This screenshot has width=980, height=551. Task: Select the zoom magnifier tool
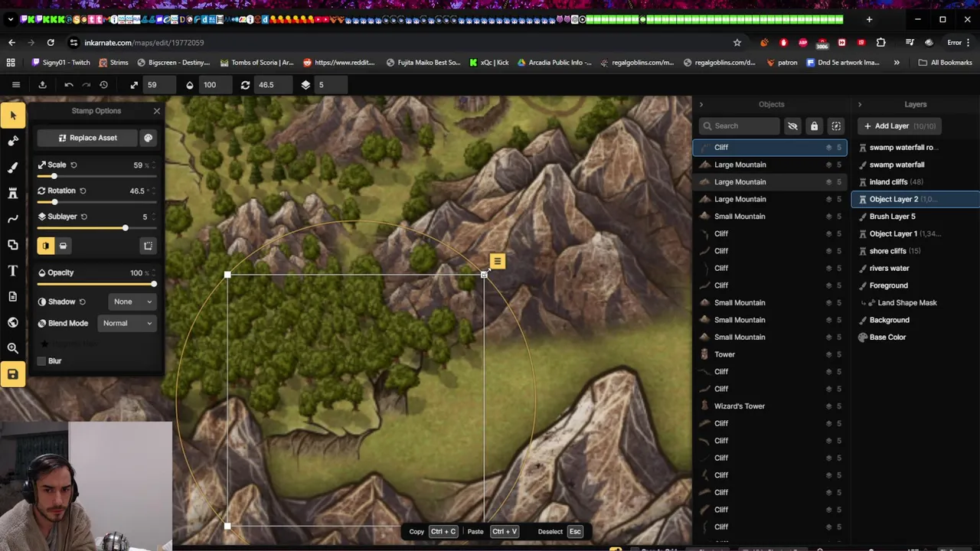coord(12,348)
